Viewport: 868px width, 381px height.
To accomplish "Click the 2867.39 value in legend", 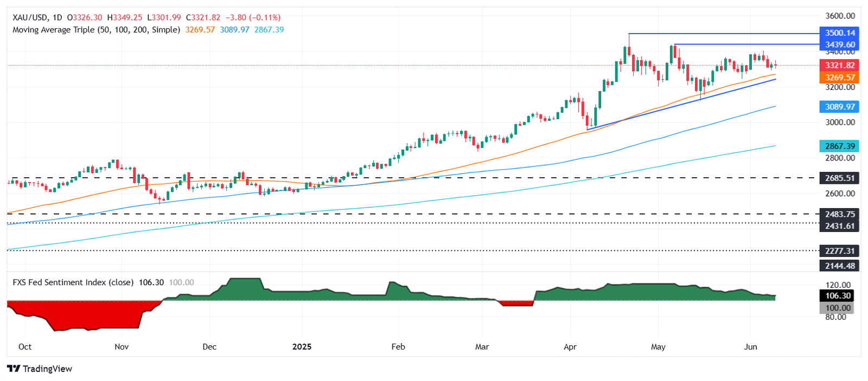I will coord(269,30).
